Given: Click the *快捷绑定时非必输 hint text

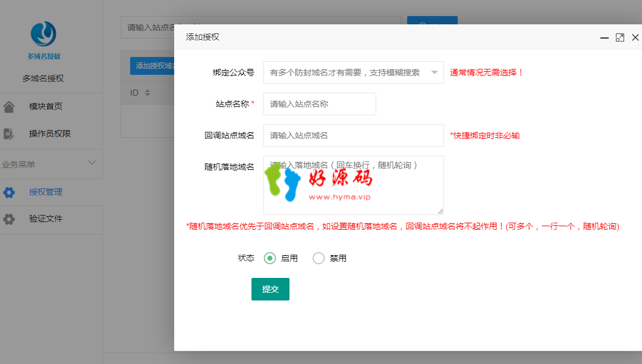Looking at the screenshot, I should click(x=485, y=135).
